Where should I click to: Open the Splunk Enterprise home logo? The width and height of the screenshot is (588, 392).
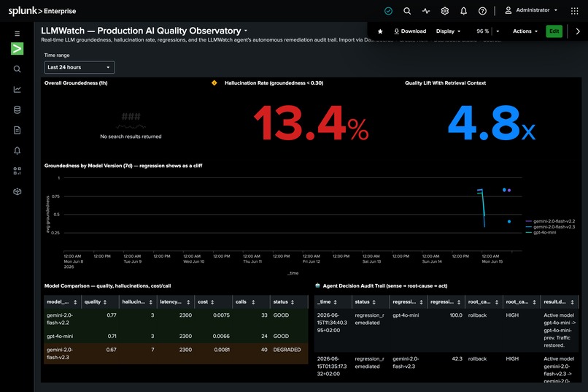click(x=42, y=11)
